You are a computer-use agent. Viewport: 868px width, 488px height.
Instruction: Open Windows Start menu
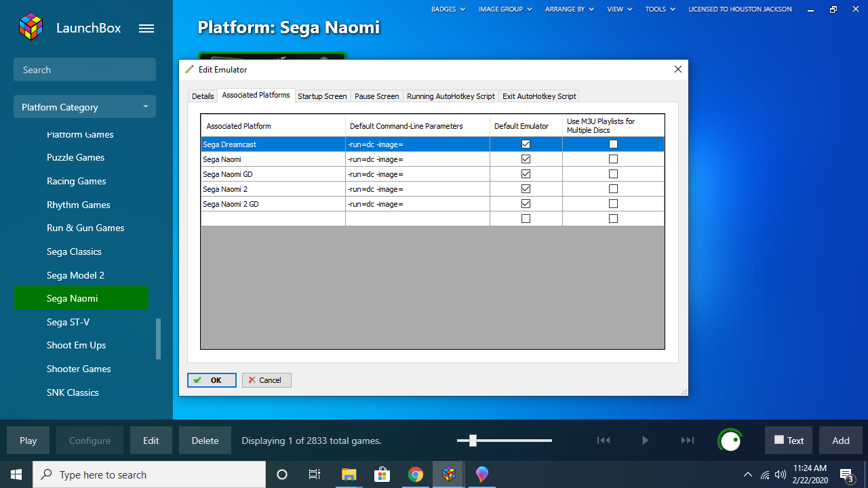pos(16,474)
